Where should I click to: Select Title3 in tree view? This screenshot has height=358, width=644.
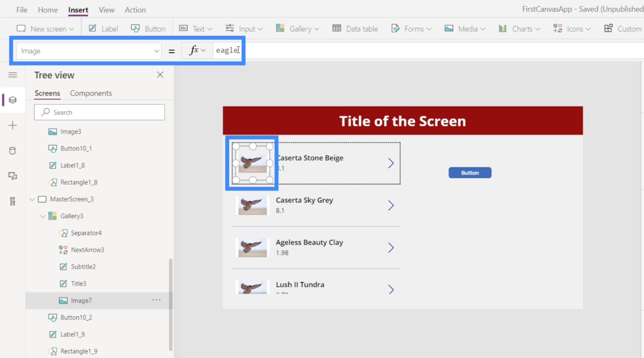click(x=79, y=284)
